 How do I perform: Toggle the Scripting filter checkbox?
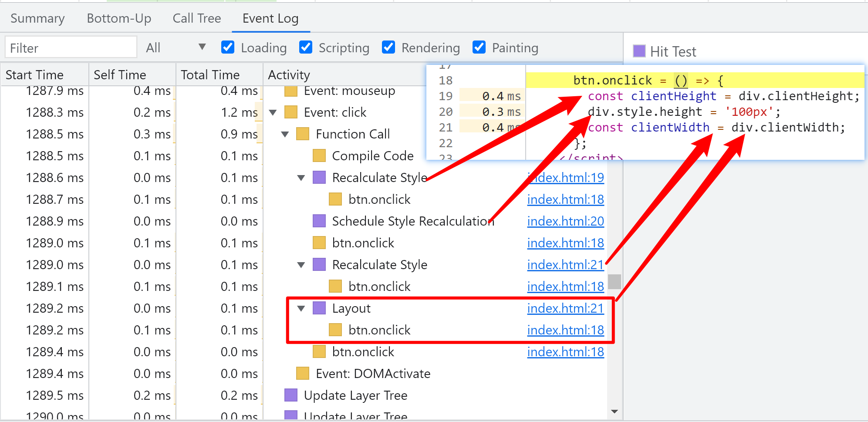tap(306, 47)
